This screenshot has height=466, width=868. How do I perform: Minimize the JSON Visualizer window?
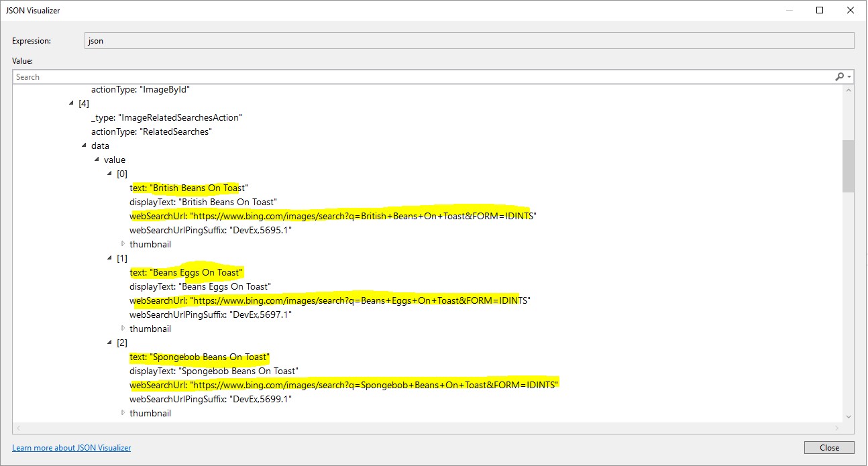click(789, 10)
